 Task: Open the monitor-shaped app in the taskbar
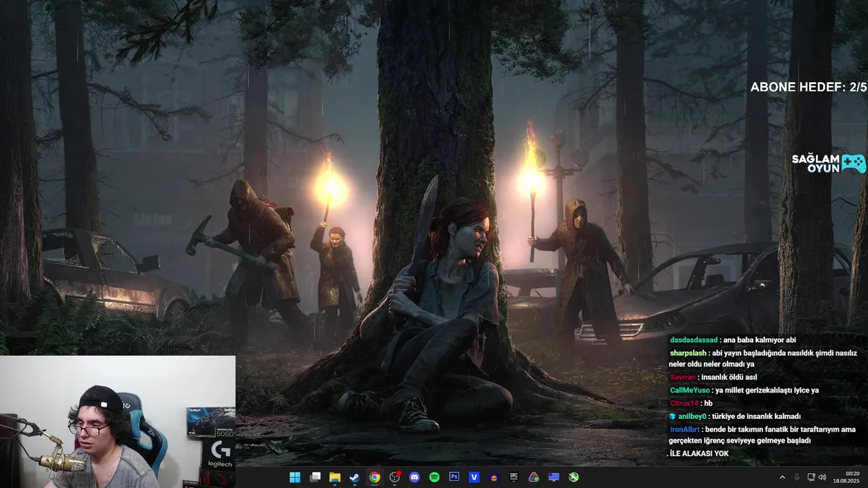pos(554,477)
